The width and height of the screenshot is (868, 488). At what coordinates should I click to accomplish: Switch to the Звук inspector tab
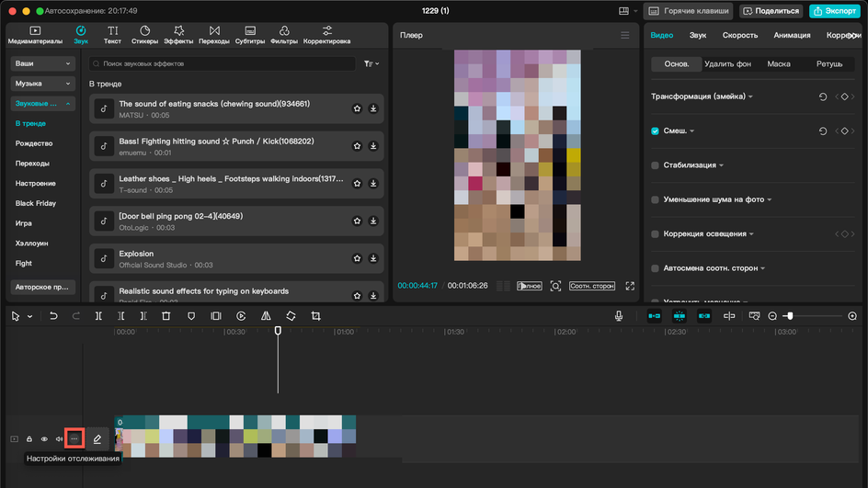(x=698, y=35)
